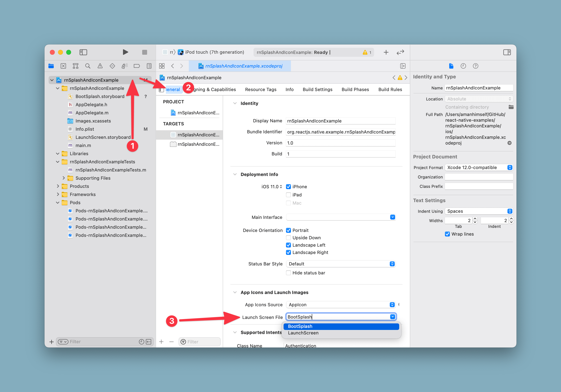The height and width of the screenshot is (392, 561).
Task: Show the Quick Help inspector
Action: tap(475, 66)
